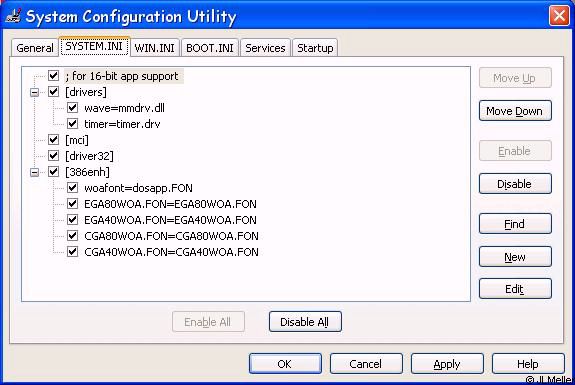
Task: Uncheck '; for 16-bit app support' checkbox
Action: [x=54, y=76]
